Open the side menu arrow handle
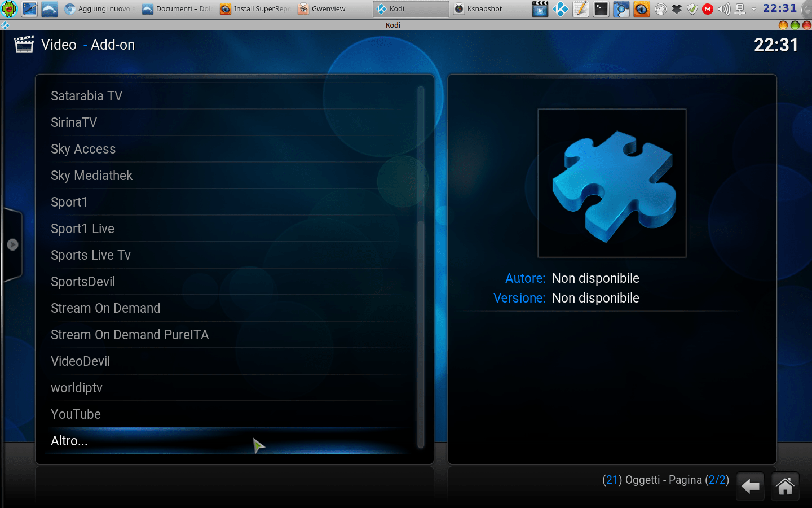Screen dimensions: 812x508 click(12, 245)
